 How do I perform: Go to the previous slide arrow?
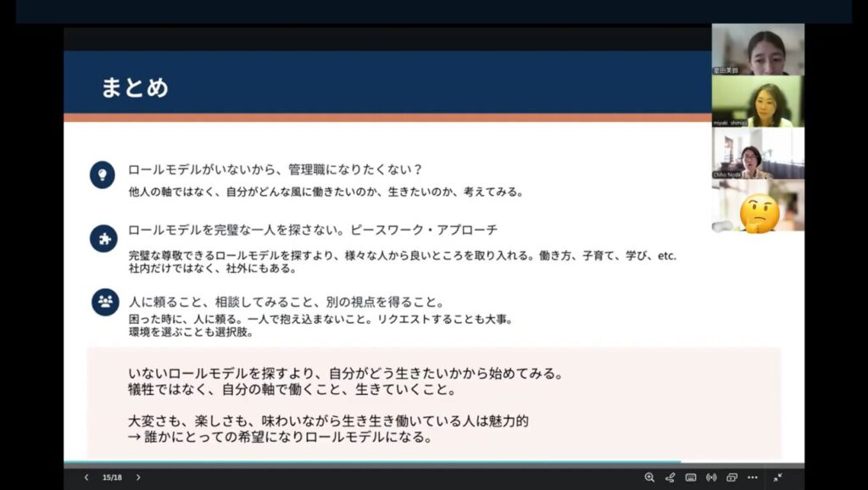pos(86,477)
